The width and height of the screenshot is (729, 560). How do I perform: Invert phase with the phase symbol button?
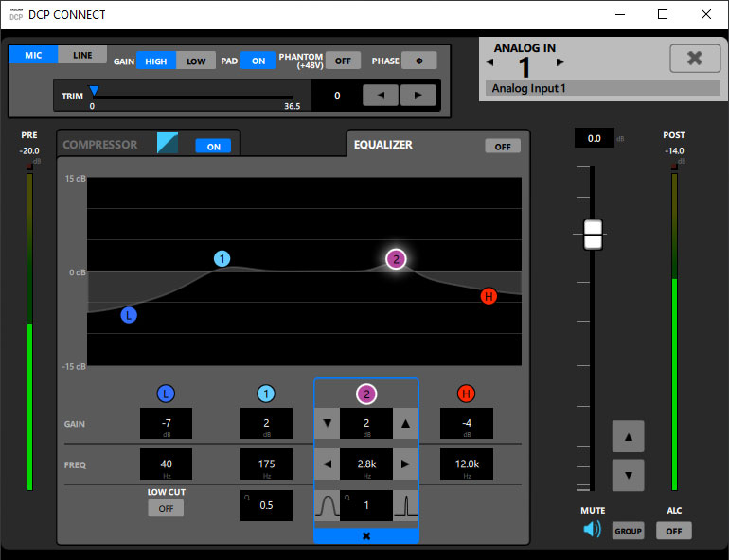[418, 61]
